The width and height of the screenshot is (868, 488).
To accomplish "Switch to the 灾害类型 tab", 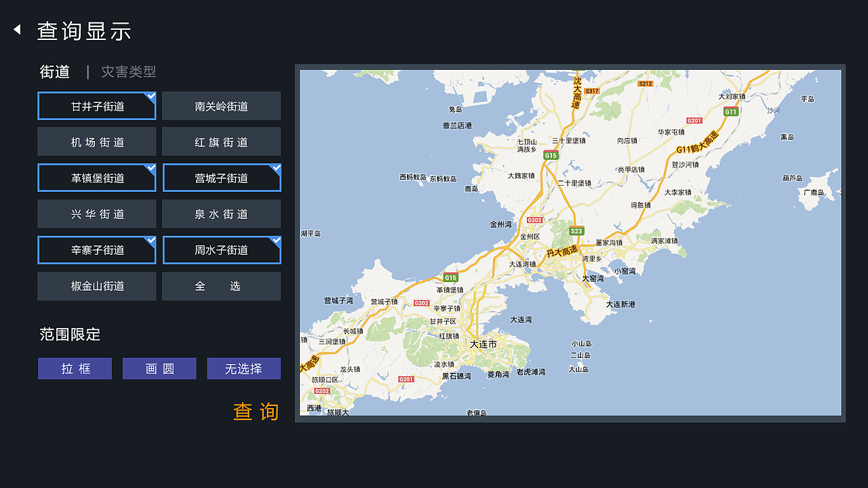I will 129,72.
